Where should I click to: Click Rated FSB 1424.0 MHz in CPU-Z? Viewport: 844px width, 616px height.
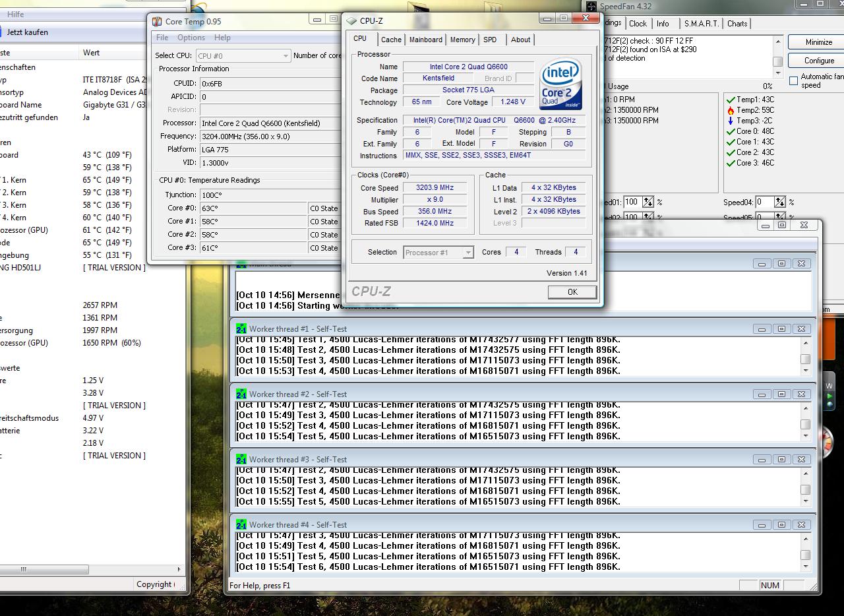click(x=435, y=224)
